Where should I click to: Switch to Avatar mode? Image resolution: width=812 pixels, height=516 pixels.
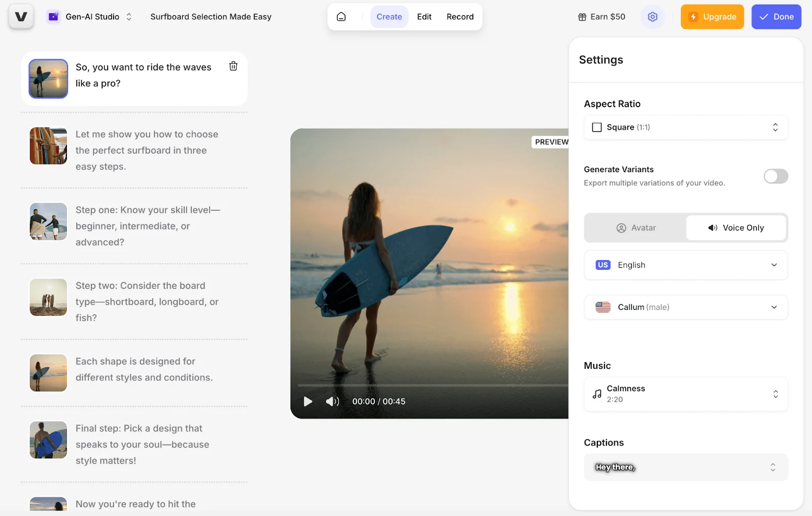[x=636, y=228]
